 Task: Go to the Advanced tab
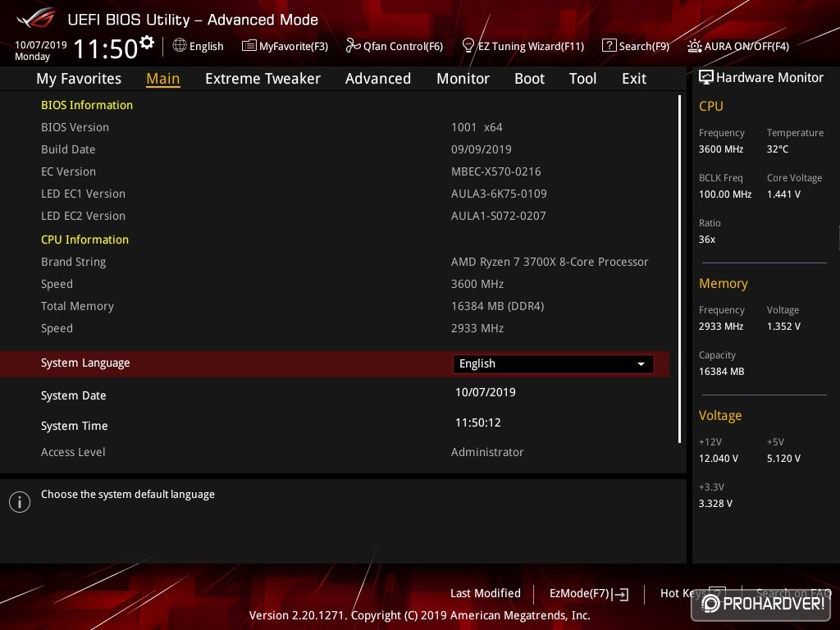click(377, 79)
